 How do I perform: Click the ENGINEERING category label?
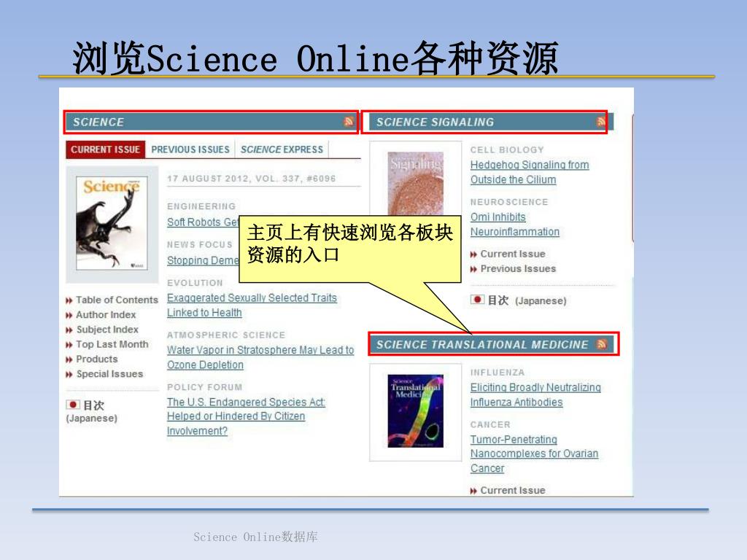[x=201, y=206]
